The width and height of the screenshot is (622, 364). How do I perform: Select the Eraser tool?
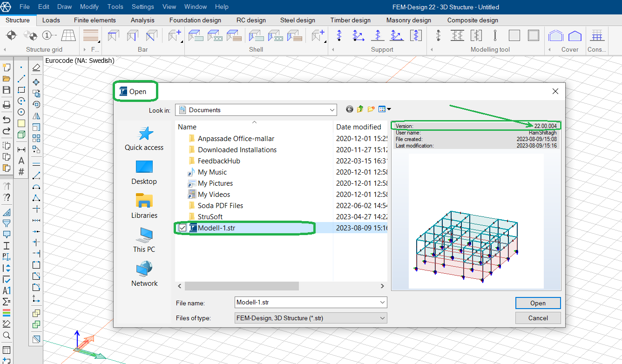coord(36,68)
